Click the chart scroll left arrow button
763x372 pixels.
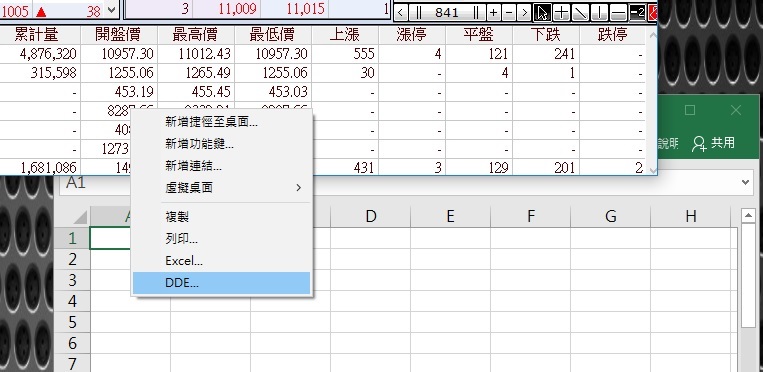[400, 12]
